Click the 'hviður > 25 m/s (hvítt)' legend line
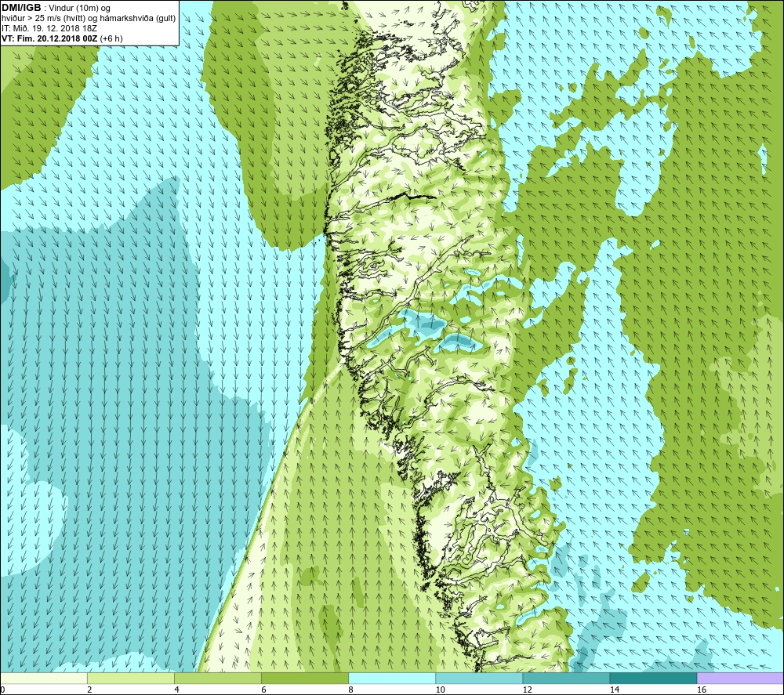Image resolution: width=784 pixels, height=695 pixels. [x=89, y=19]
